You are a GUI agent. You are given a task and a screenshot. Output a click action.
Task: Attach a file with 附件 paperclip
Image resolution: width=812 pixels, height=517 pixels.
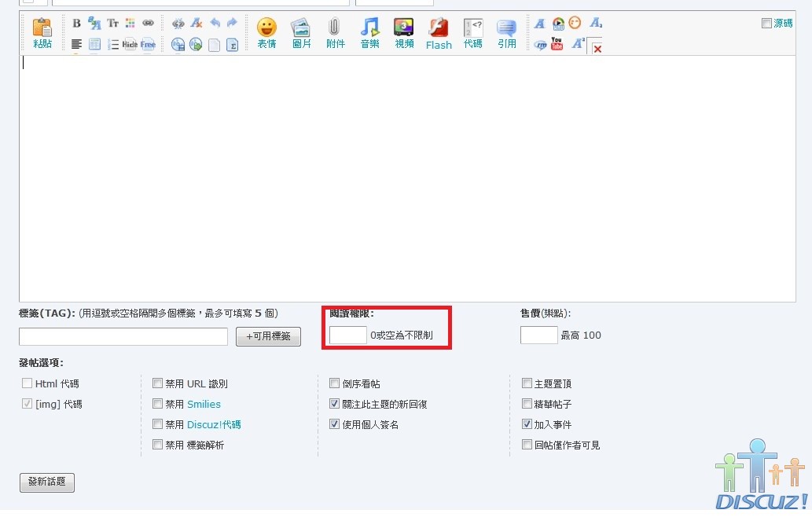coord(335,33)
